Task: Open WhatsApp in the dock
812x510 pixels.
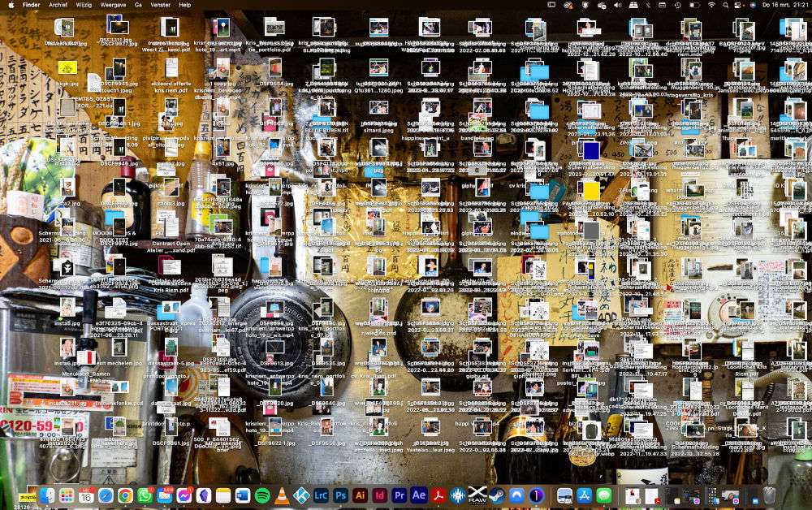Action: 145,495
